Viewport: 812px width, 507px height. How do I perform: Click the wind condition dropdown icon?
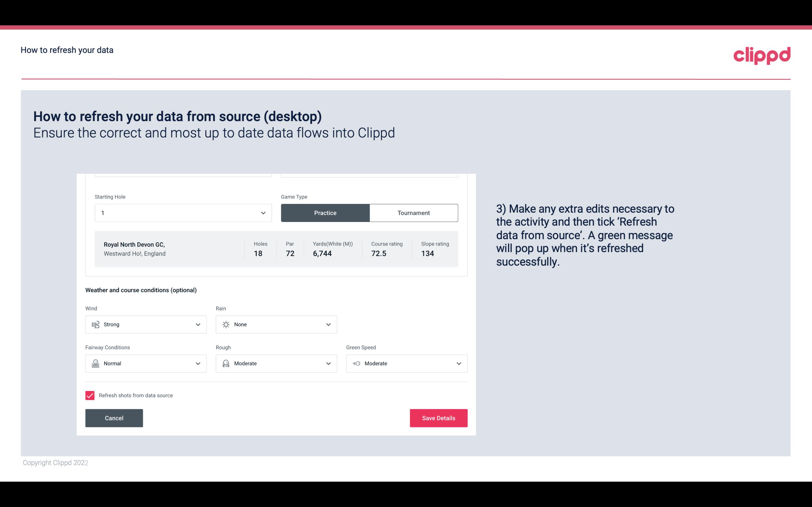click(x=198, y=324)
